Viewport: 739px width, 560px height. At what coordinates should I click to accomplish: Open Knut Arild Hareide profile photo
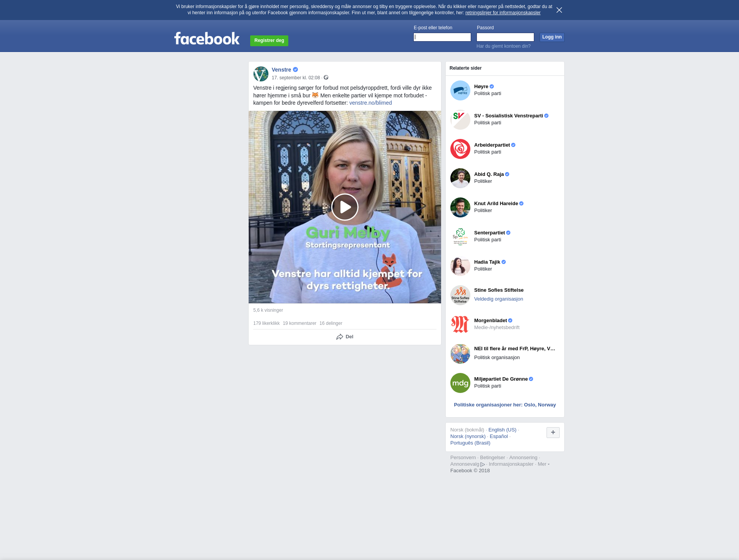460,207
